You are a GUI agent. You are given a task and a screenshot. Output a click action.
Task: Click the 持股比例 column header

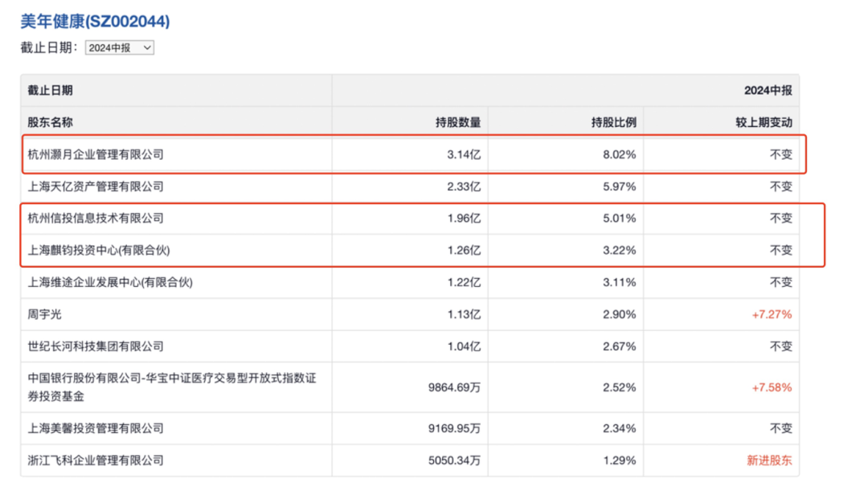[613, 122]
